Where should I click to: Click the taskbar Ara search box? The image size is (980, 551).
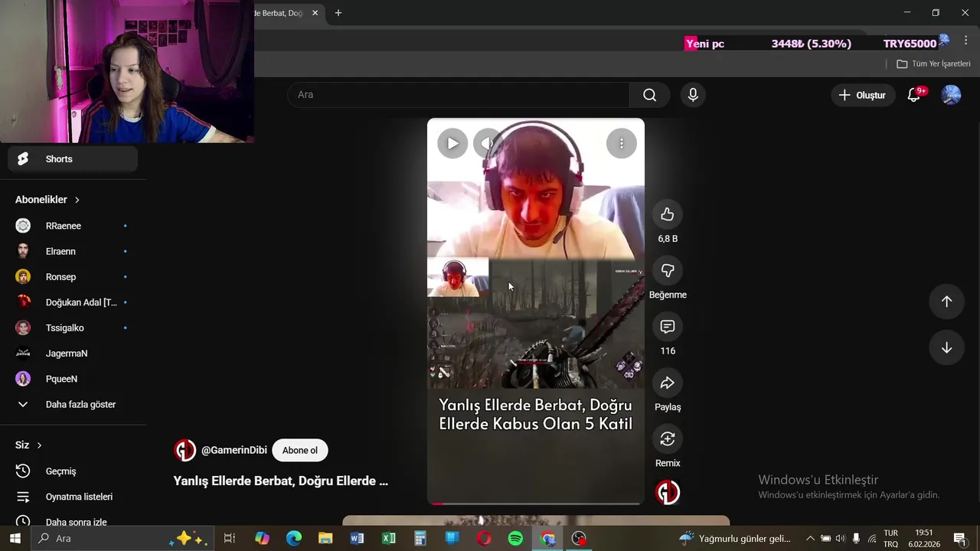pos(122,539)
